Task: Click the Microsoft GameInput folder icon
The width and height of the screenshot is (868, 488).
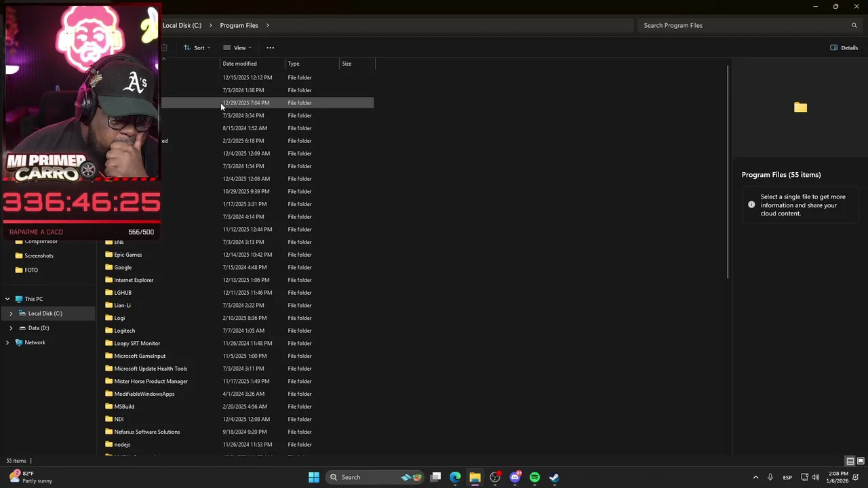Action: [108, 356]
